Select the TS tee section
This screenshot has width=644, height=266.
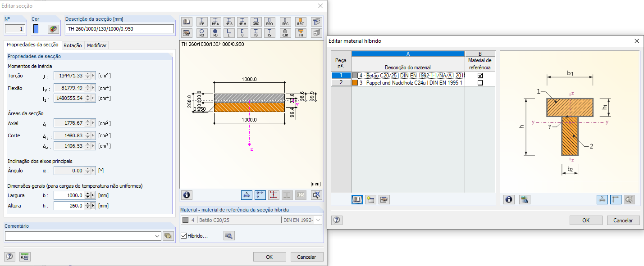click(x=269, y=33)
